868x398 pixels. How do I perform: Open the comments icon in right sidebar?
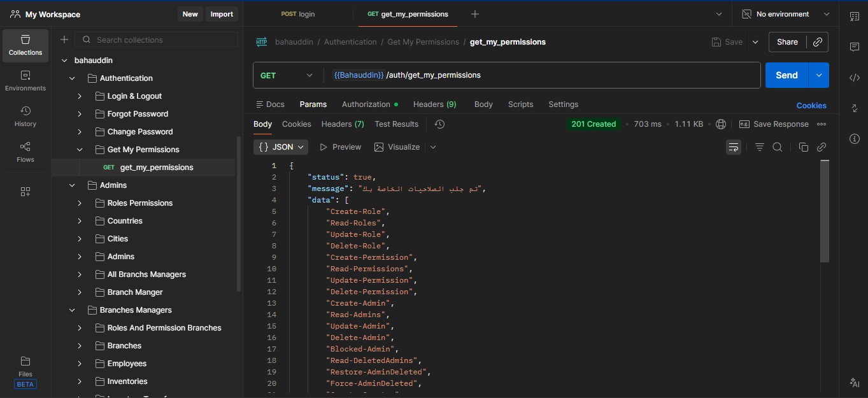coord(855,47)
